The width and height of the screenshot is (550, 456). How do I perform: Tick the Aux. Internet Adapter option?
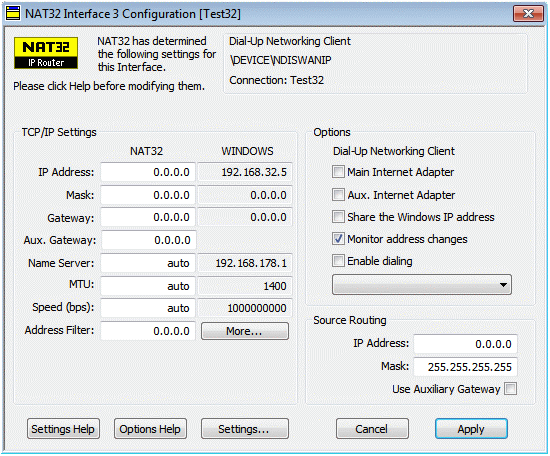338,194
